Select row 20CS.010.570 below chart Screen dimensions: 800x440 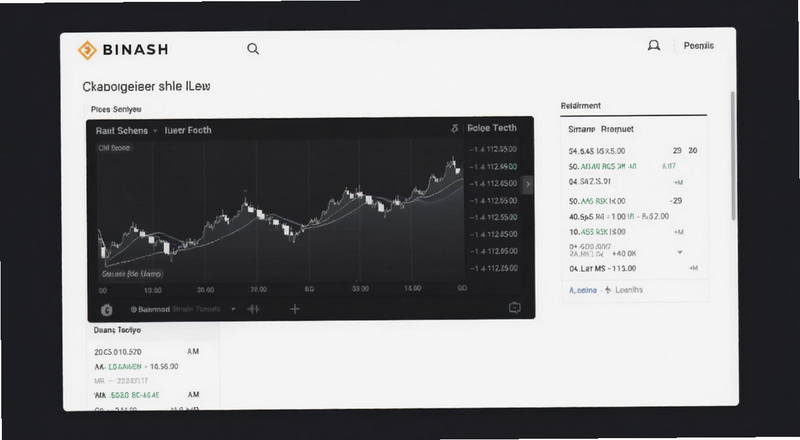(147, 352)
